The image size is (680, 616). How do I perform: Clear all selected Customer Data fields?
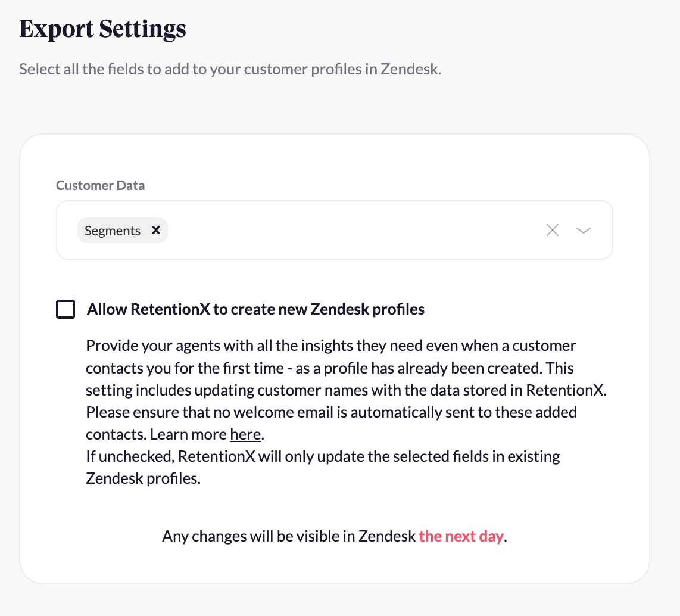pos(553,231)
